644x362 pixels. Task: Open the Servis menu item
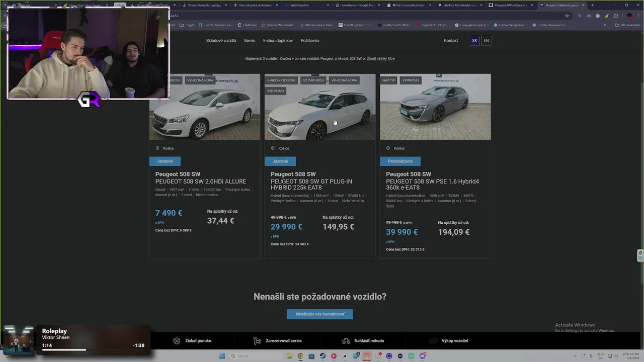250,41
